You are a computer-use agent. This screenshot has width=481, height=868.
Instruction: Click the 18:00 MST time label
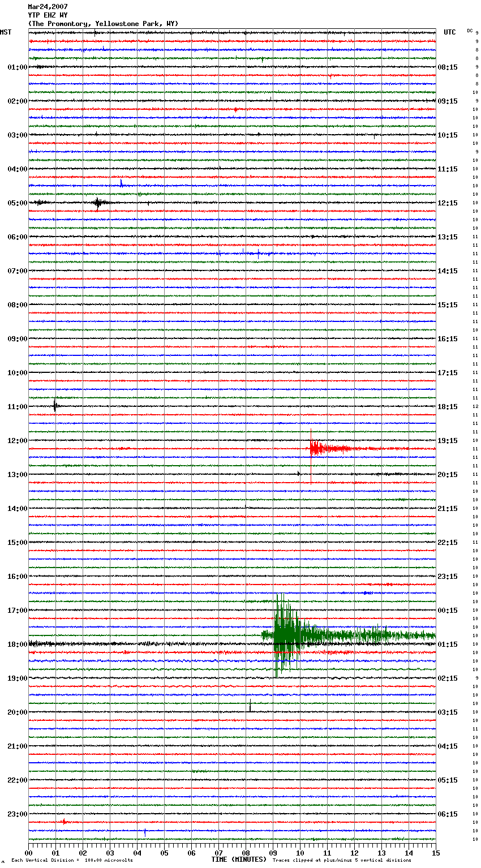18,644
